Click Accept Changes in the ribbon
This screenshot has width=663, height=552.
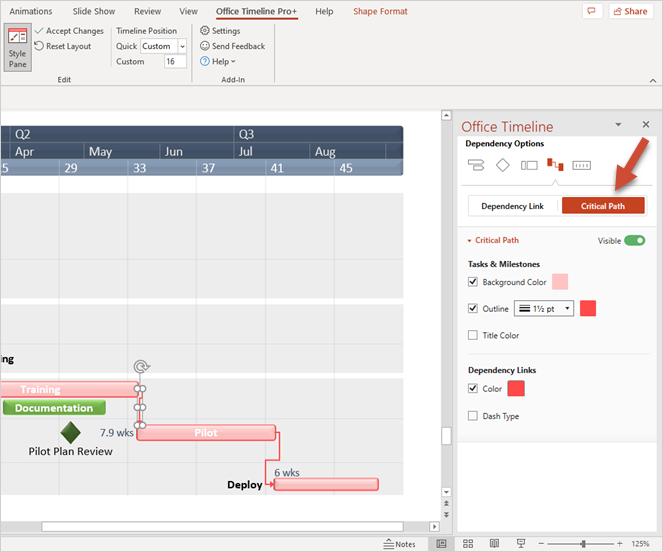(68, 31)
